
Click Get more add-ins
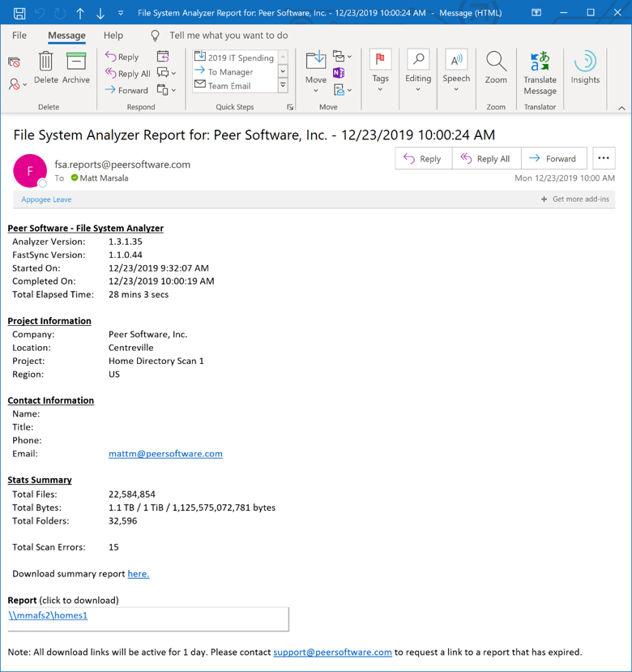575,199
